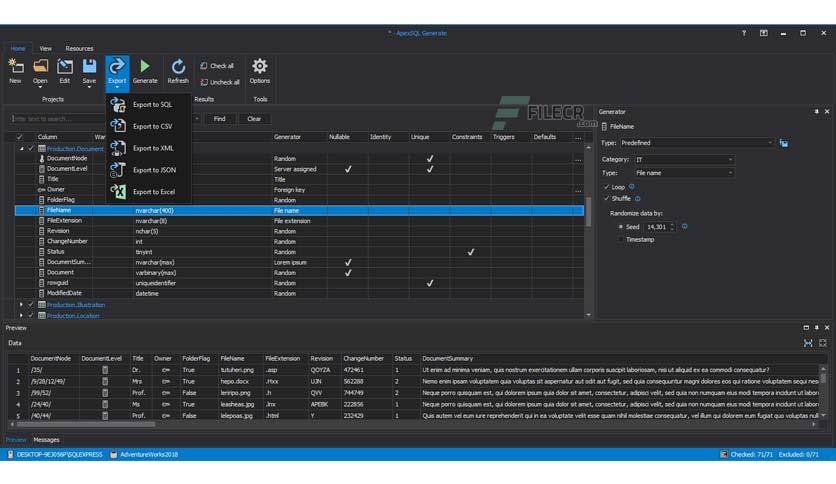Viewport: 836px width, 484px height.
Task: Toggle the Loop checkbox
Action: [606, 187]
